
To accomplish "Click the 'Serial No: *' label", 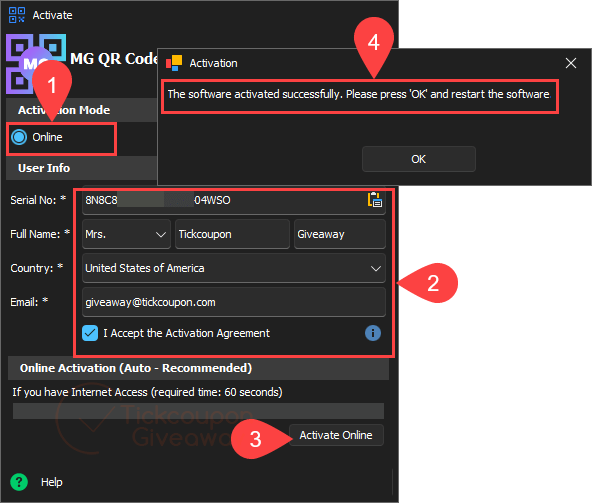I will click(x=38, y=200).
